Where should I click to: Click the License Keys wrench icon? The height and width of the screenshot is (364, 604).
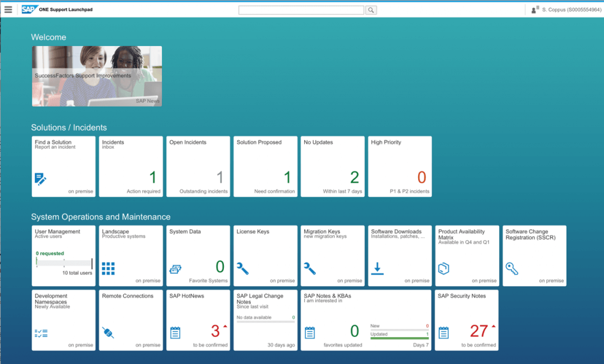(243, 268)
